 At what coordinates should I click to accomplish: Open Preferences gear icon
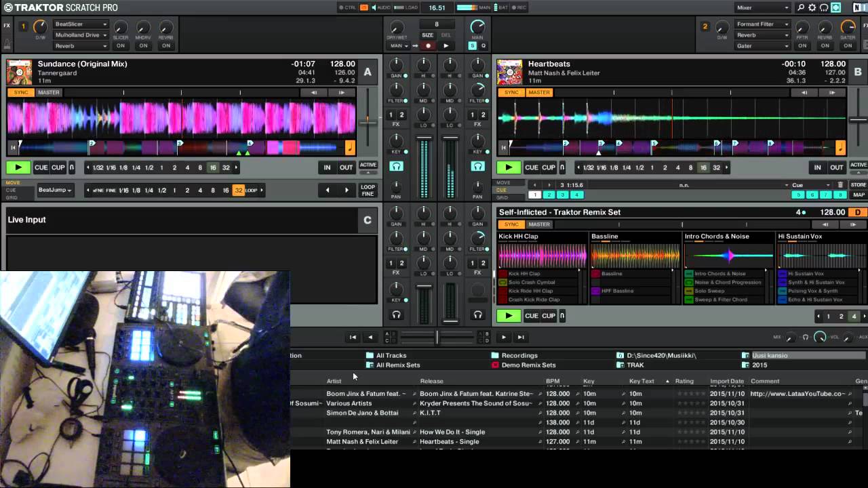pos(812,7)
